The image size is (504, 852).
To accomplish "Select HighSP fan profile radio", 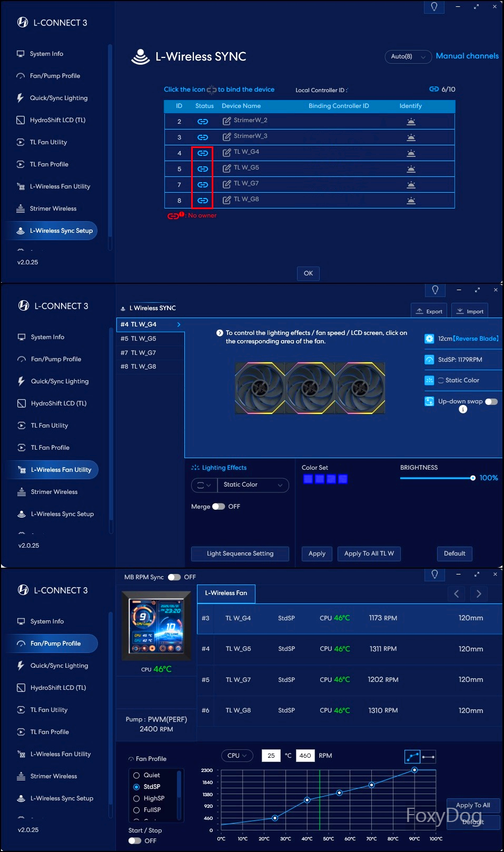I will (x=136, y=798).
